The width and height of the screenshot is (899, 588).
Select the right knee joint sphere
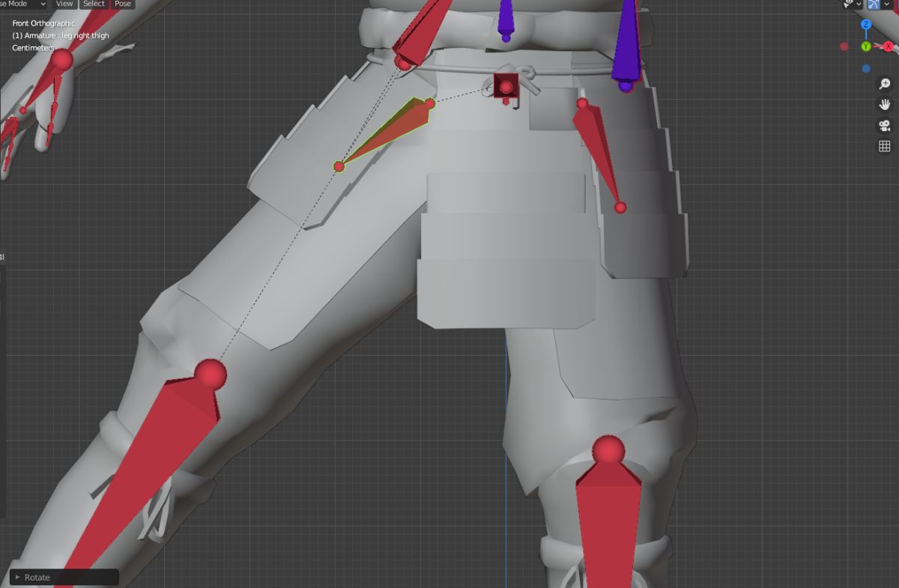(211, 373)
